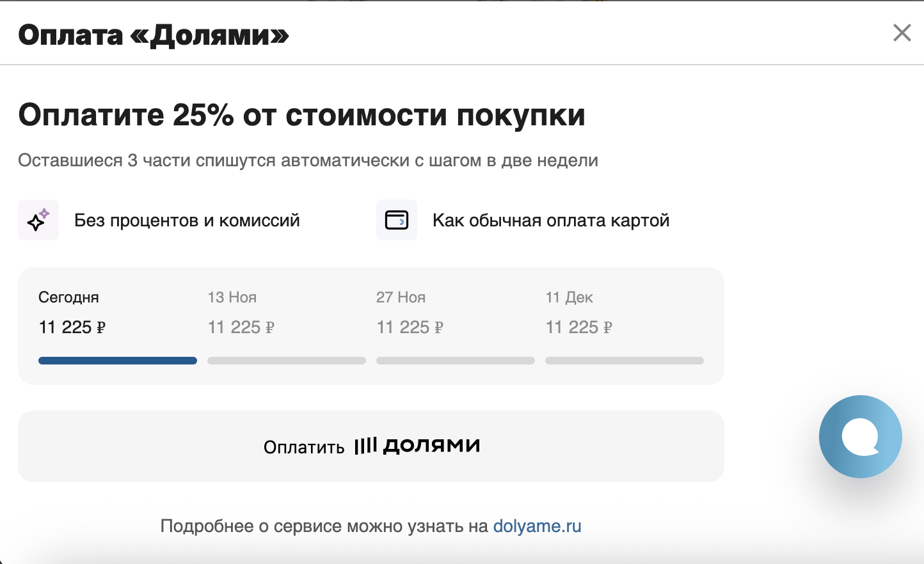This screenshot has width=924, height=564.
Task: Select the 11 Дек installment date
Action: click(569, 297)
